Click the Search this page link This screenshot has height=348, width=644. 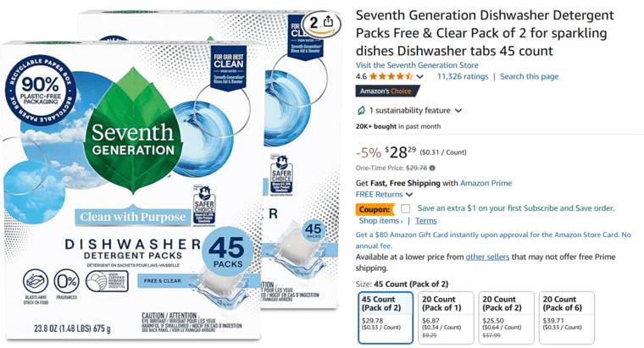pyautogui.click(x=529, y=76)
